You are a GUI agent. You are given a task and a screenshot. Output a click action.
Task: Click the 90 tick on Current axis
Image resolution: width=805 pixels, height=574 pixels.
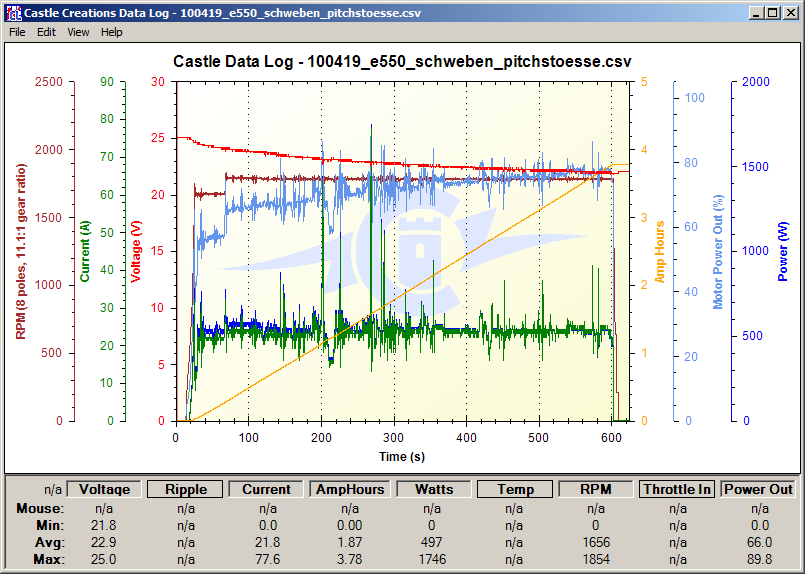pos(107,82)
